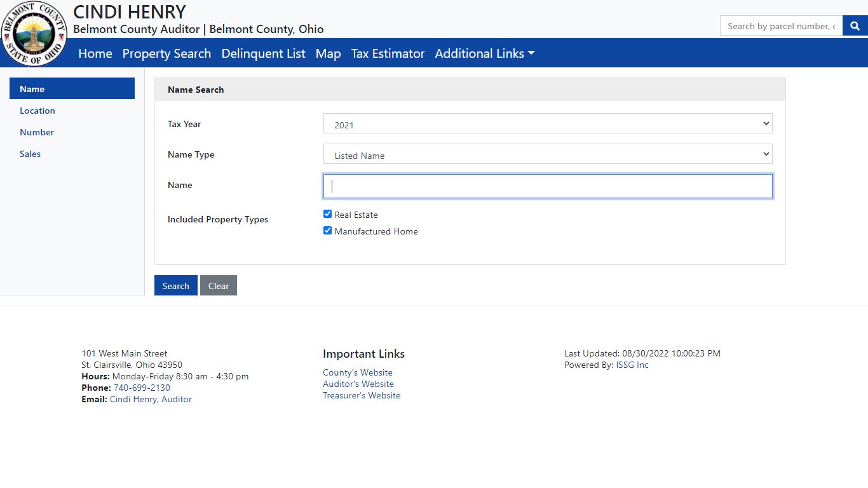Click the Included Property Types label
Screen dimensions: 868x488
pyautogui.click(x=218, y=219)
